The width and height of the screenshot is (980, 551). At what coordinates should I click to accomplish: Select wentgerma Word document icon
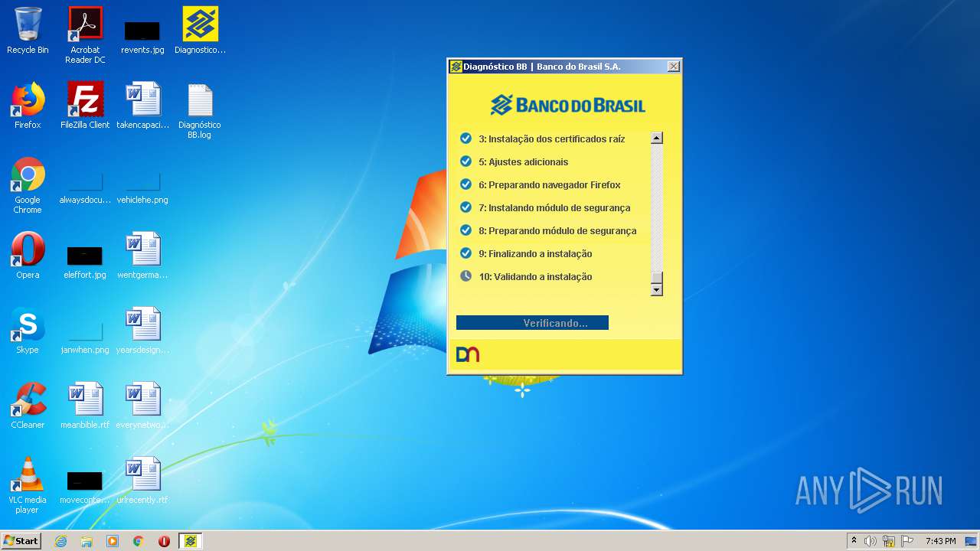pos(142,256)
